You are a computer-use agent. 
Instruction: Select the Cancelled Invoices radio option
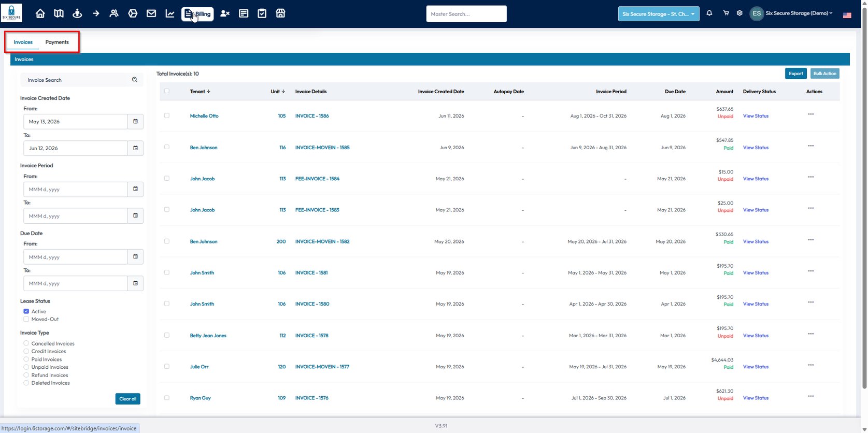(x=26, y=343)
